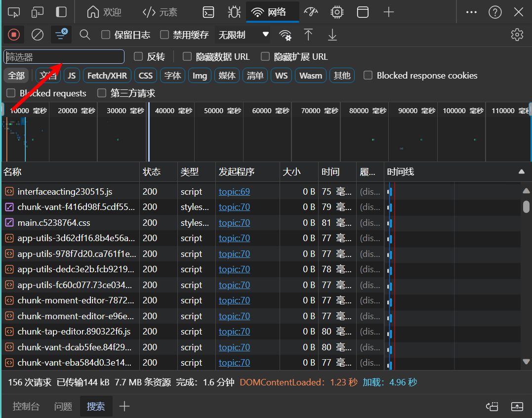Import HAR file with up arrow icon

tap(308, 35)
